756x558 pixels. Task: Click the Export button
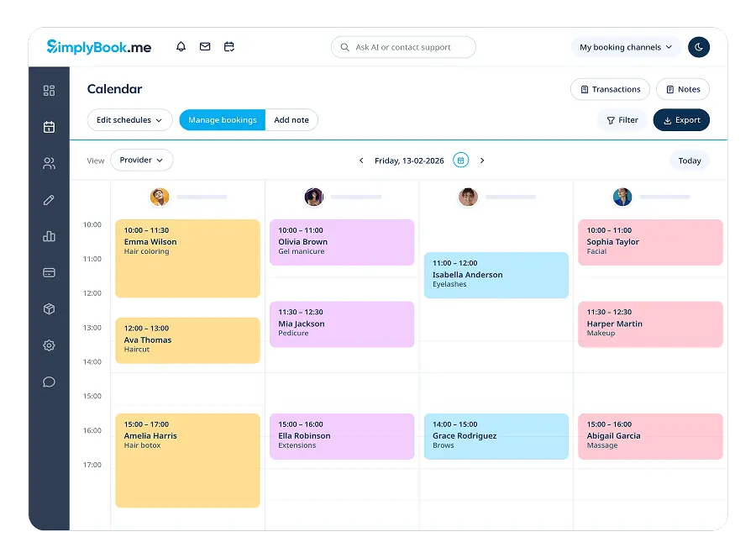pos(681,120)
